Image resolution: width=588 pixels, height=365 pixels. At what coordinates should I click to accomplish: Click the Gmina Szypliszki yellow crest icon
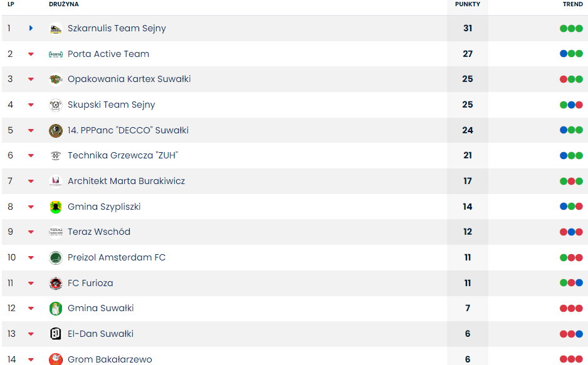tap(56, 207)
